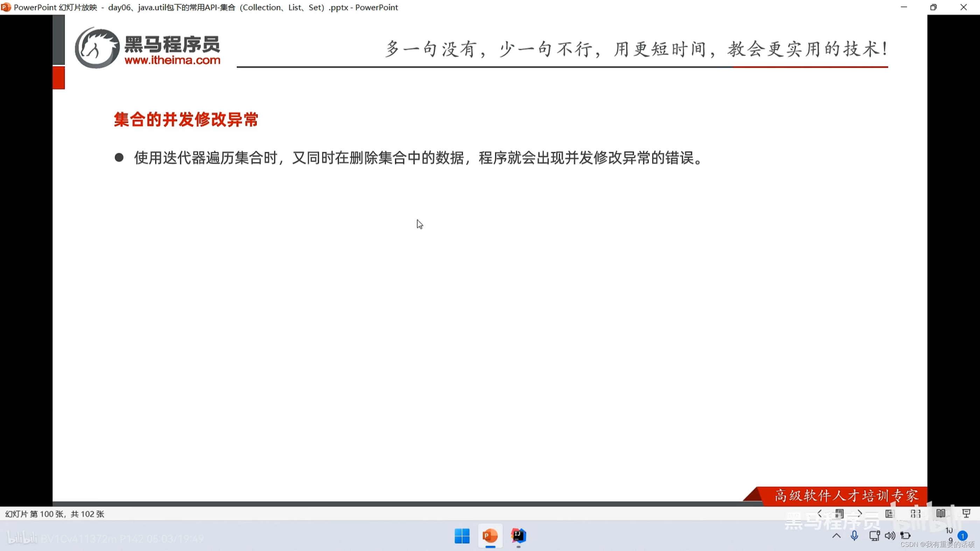Open the slide menu icon between arrows
The width and height of the screenshot is (980, 551).
point(839,514)
